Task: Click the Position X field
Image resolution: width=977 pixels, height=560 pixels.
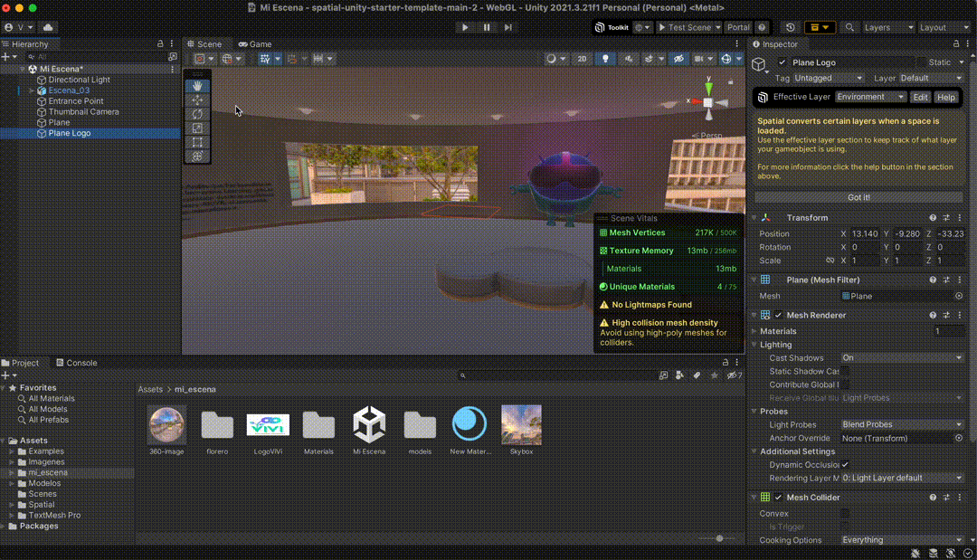Action: (x=865, y=234)
